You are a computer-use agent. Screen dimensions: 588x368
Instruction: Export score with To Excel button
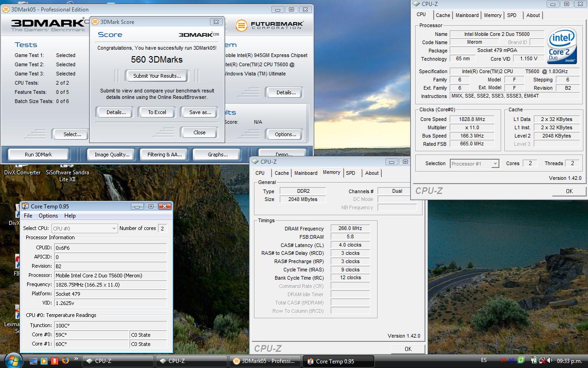click(157, 112)
